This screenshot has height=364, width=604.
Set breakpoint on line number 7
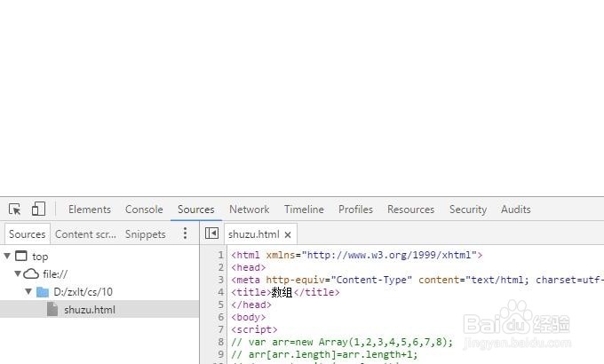point(220,329)
